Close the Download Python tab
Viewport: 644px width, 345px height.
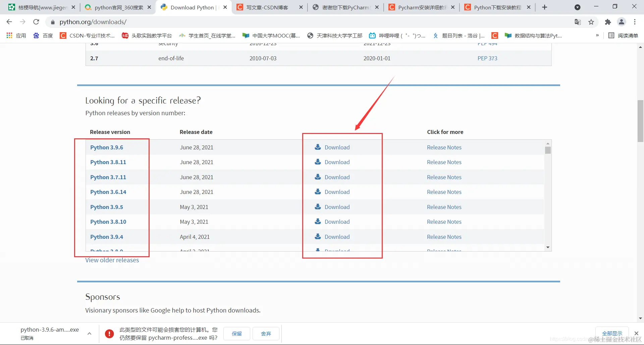click(x=225, y=7)
